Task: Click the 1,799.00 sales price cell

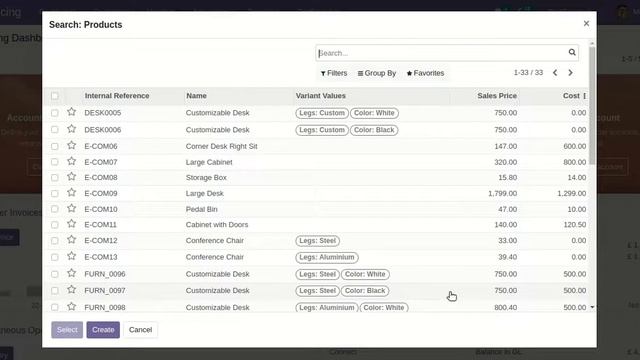Action: (x=502, y=193)
